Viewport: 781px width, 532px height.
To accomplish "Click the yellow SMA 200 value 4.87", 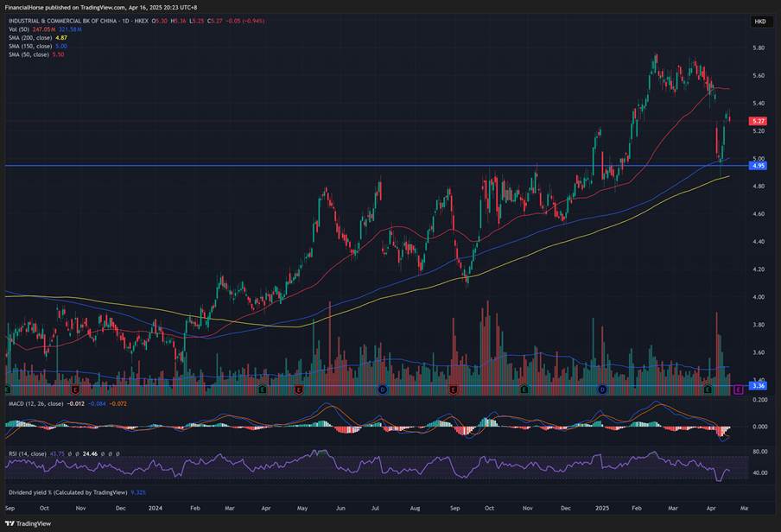I will (x=61, y=38).
